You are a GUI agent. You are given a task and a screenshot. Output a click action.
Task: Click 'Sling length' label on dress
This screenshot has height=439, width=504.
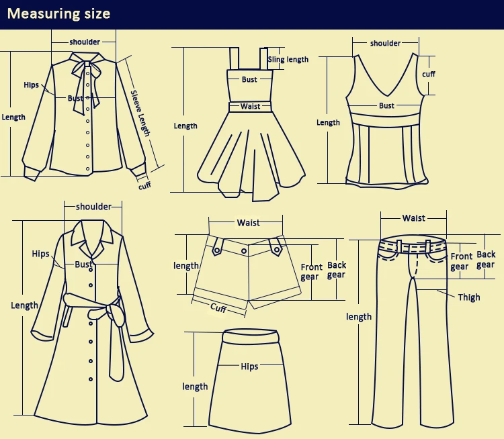point(288,60)
